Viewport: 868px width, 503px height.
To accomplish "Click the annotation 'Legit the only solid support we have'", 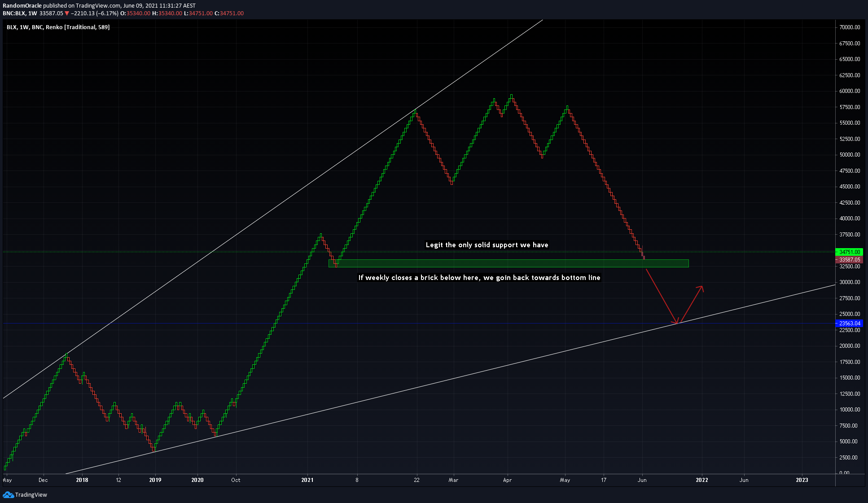I will 487,245.
